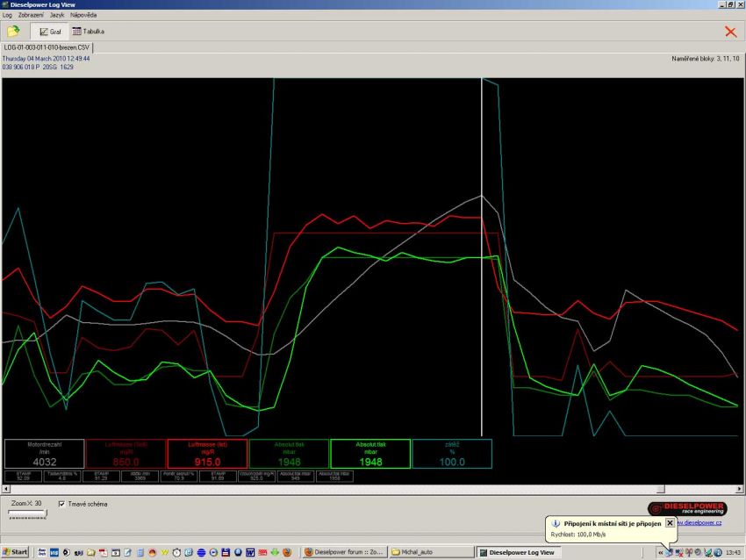Image resolution: width=746 pixels, height=560 pixels.
Task: Click the horizontal scrollbar right arrow
Action: (739, 489)
